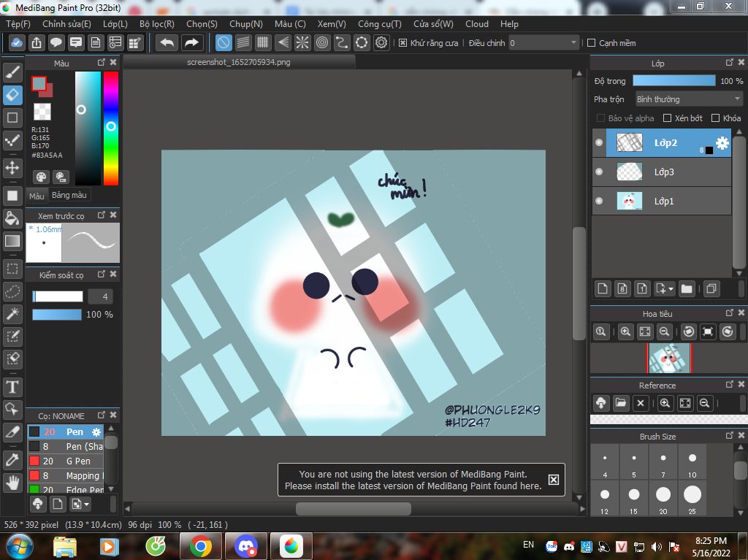Click the transparent color swatch
This screenshot has height=560, width=748.
point(42,112)
